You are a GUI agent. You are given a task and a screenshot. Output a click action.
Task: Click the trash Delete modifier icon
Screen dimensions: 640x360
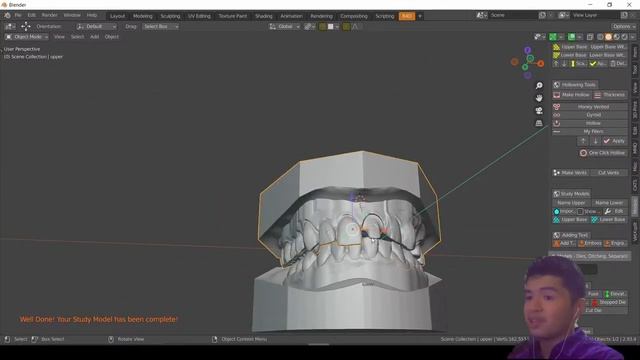(618, 64)
